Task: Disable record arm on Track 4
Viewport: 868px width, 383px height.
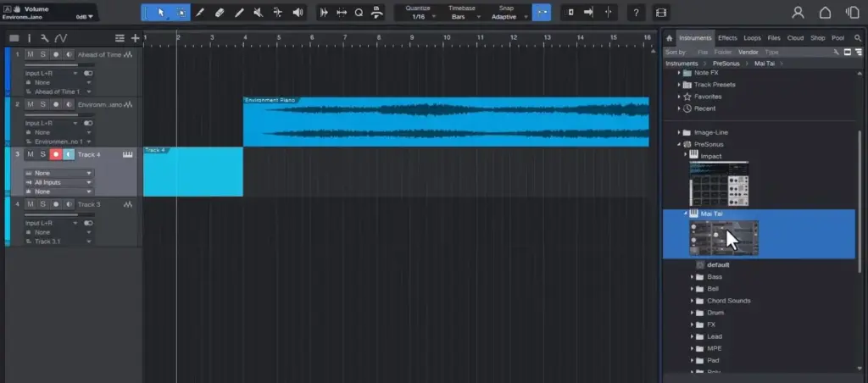Action: pyautogui.click(x=55, y=154)
